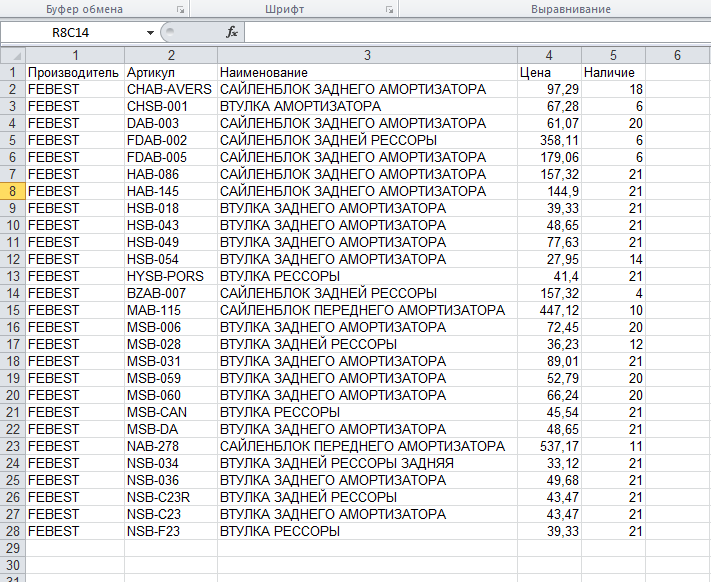711x582 pixels.
Task: Select column header 3
Action: [x=367, y=55]
